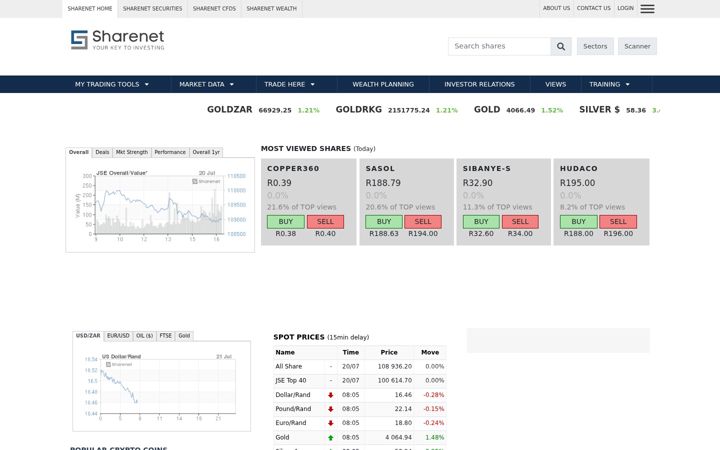Open About Us link
Image resolution: width=720 pixels, height=450 pixels.
point(556,8)
